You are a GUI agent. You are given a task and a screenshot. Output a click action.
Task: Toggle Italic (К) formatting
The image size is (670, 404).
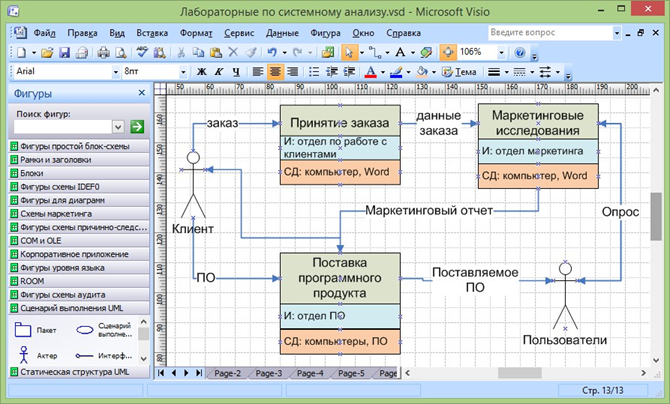219,72
